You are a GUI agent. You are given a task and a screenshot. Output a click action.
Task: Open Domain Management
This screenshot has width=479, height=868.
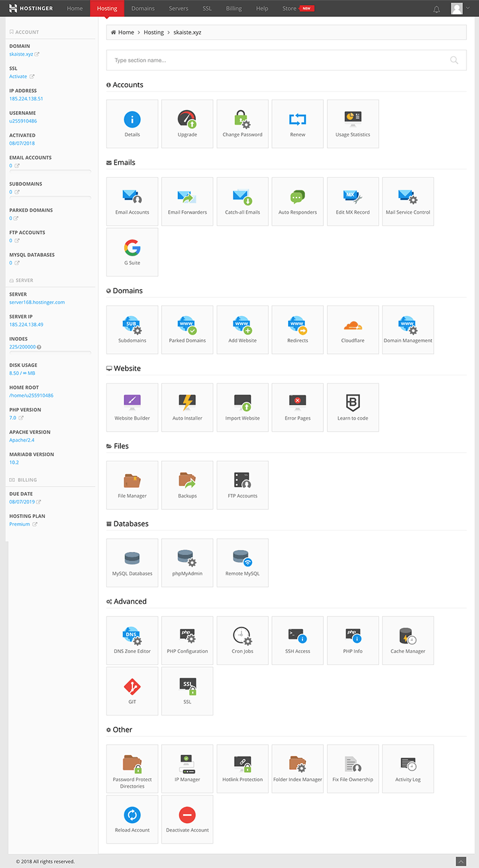coord(408,330)
